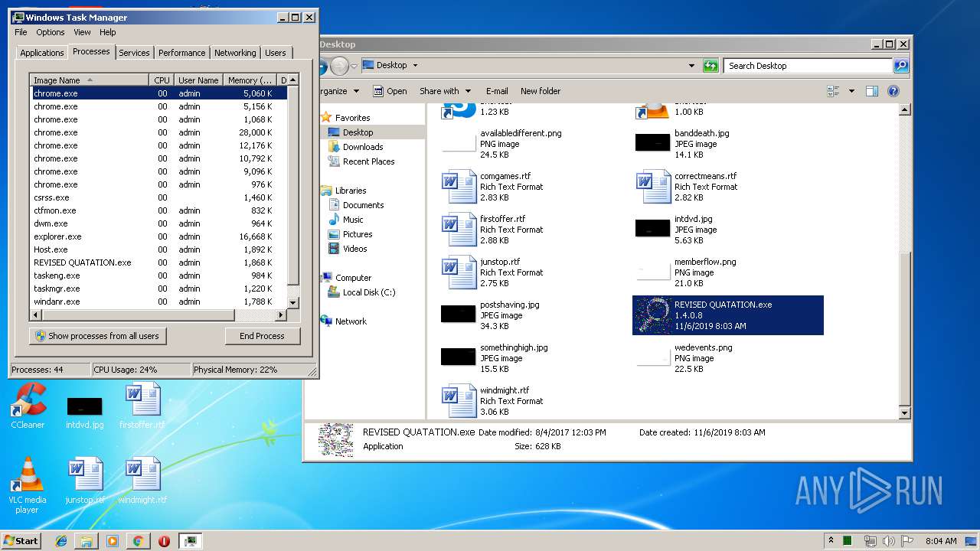
Task: Select the Host.exe process row
Action: coord(159,249)
